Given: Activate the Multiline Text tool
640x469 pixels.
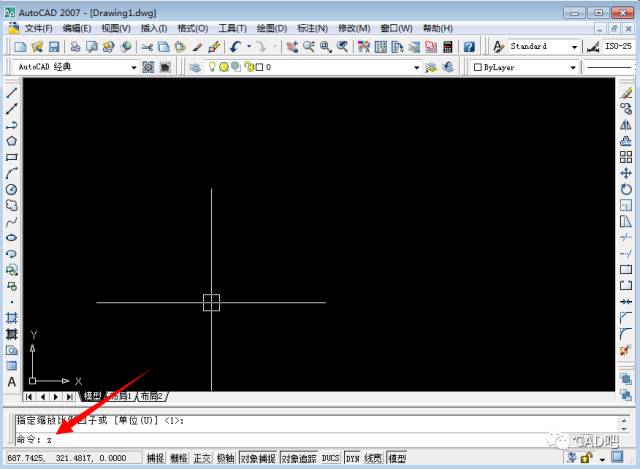Looking at the screenshot, I should click(x=12, y=382).
